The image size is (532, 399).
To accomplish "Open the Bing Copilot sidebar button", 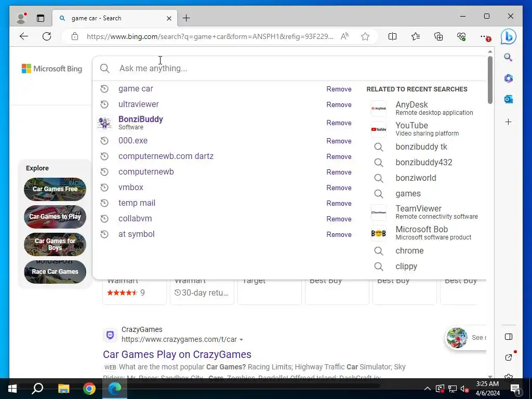I will 508,36.
